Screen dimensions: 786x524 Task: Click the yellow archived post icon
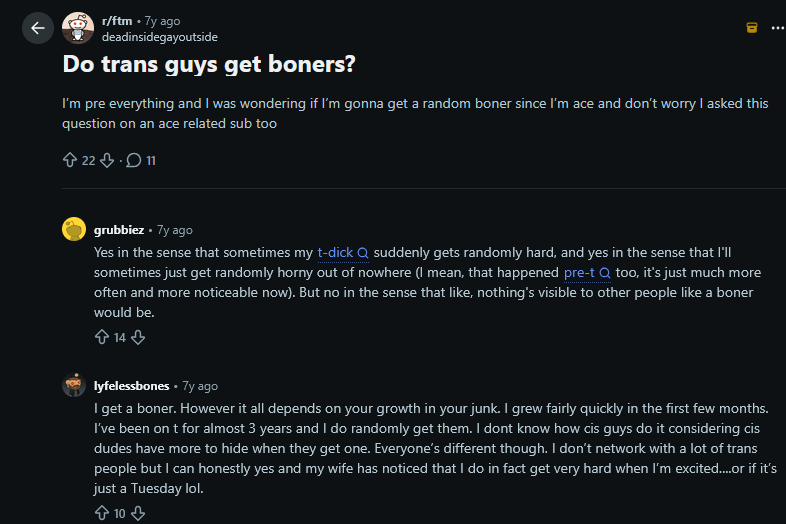[x=751, y=28]
